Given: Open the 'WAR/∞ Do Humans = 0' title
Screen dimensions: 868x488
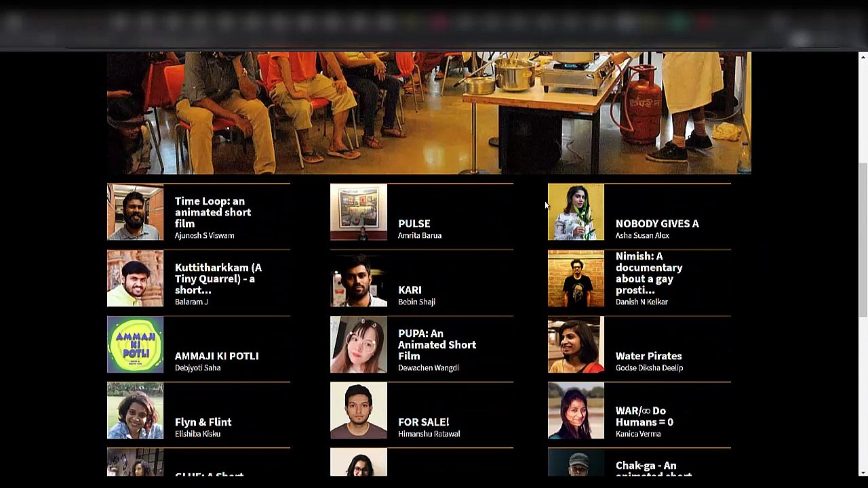Looking at the screenshot, I should pos(644,416).
